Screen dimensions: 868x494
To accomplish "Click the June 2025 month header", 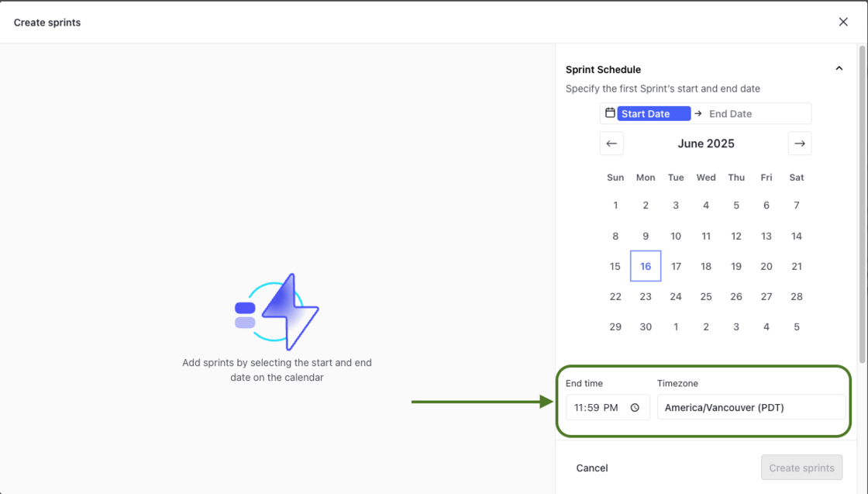I will pos(706,143).
